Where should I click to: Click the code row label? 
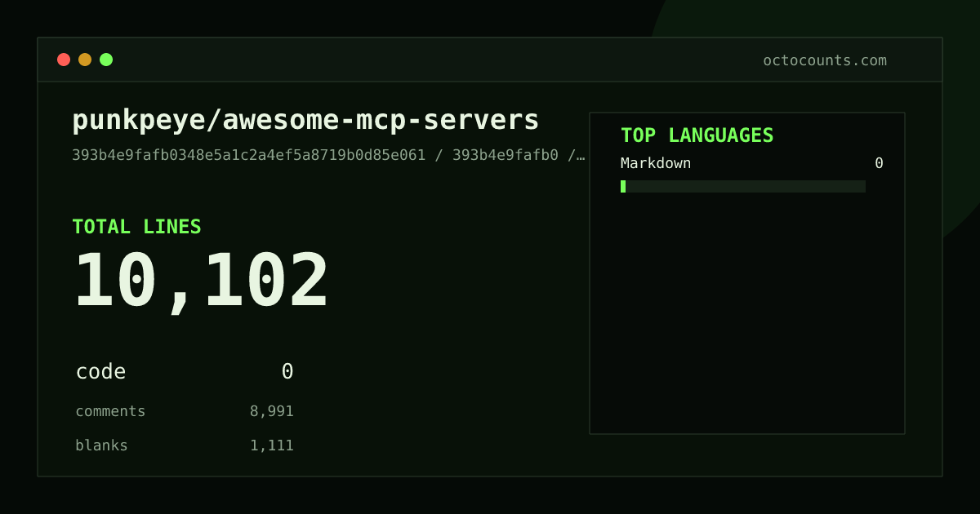(x=101, y=372)
